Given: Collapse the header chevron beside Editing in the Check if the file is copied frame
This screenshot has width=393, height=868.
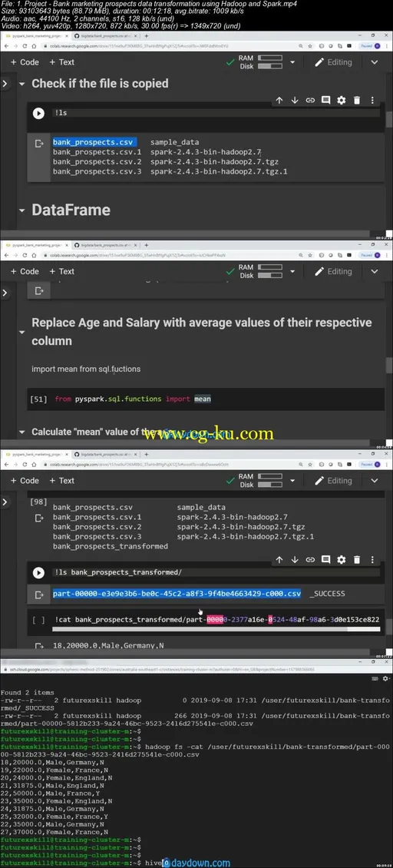Looking at the screenshot, I should click(x=375, y=62).
